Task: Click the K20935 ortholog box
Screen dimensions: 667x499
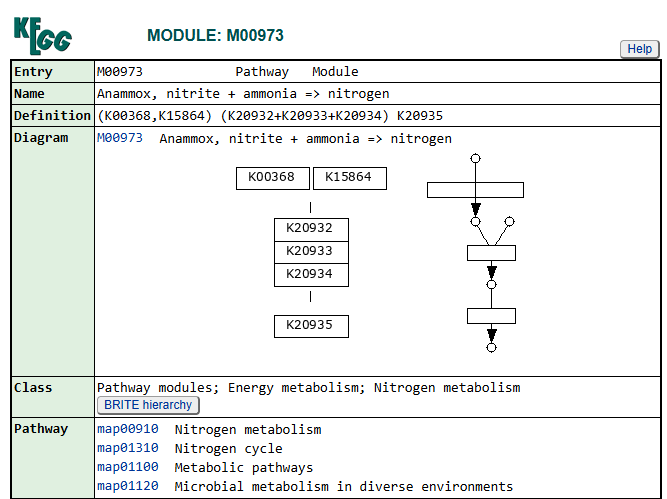Action: pyautogui.click(x=310, y=325)
